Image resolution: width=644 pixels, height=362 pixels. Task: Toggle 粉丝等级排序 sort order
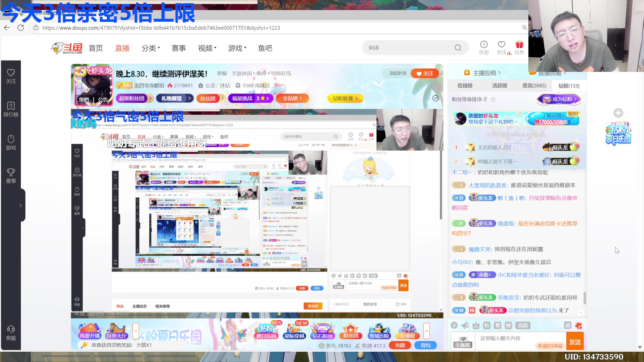coord(469,99)
